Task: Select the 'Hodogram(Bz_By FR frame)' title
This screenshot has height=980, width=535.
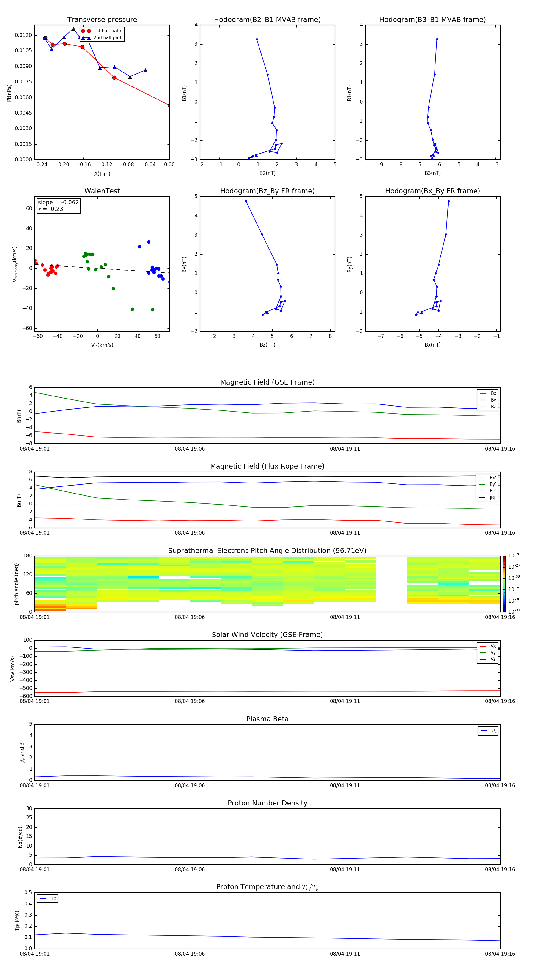Action: pos(267,191)
